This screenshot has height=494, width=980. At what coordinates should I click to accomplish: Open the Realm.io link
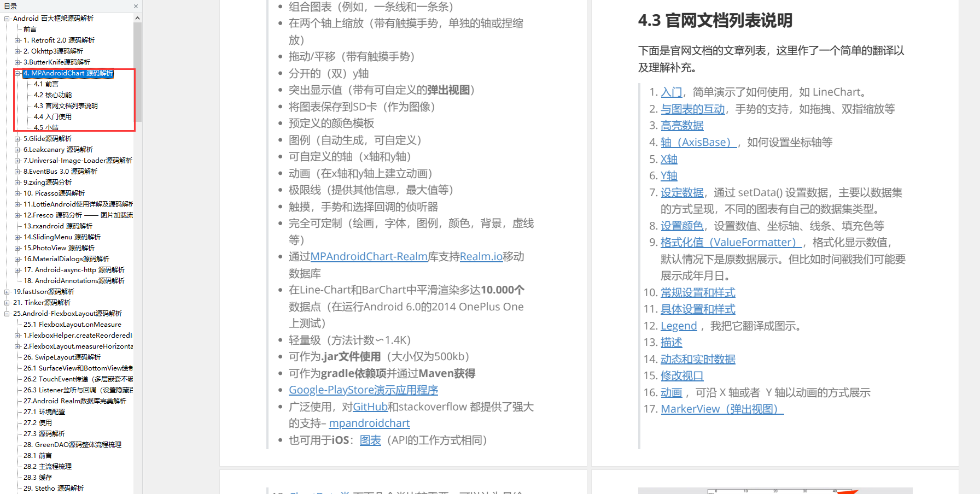(481, 257)
